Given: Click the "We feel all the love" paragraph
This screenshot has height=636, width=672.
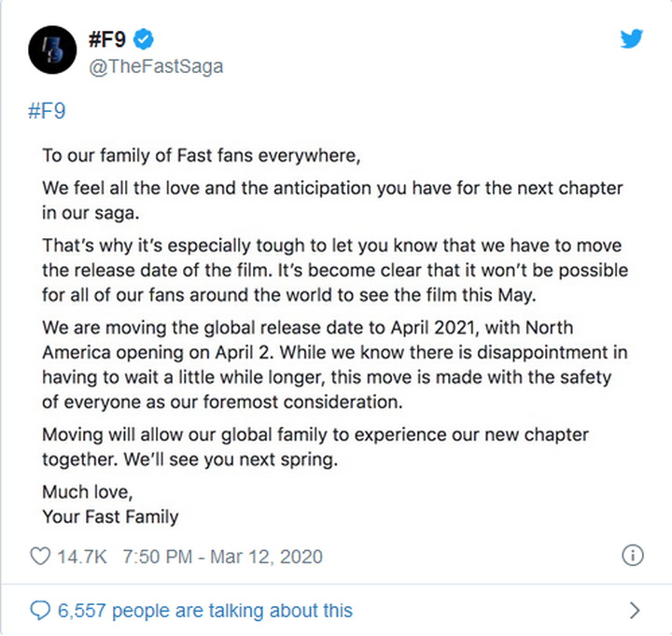Looking at the screenshot, I should pyautogui.click(x=333, y=201).
